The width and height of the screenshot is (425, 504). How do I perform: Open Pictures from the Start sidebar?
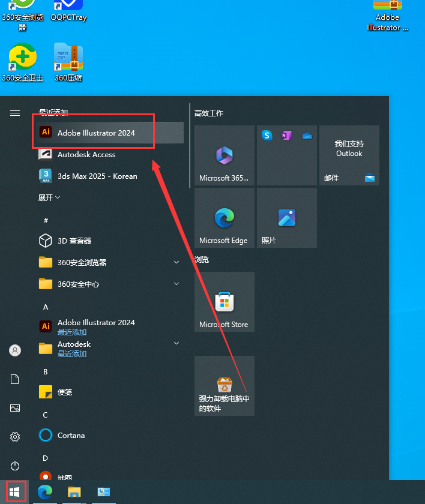coord(15,408)
